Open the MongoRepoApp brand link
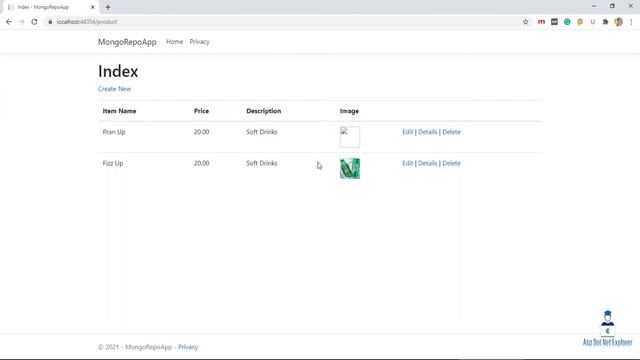Image resolution: width=640 pixels, height=360 pixels. click(x=127, y=42)
